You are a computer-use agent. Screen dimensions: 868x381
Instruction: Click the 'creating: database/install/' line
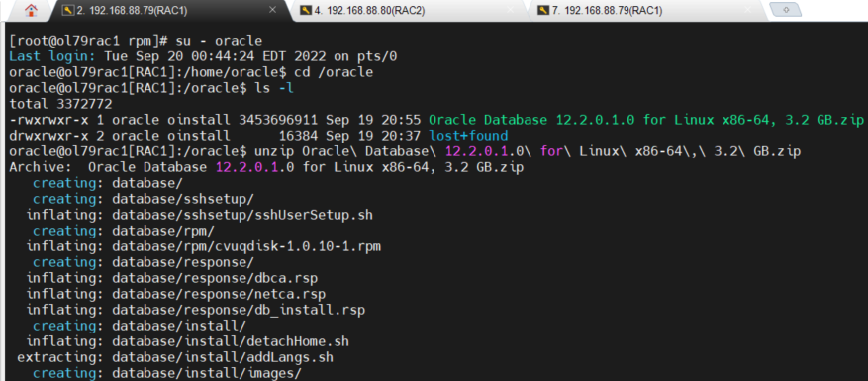140,327
